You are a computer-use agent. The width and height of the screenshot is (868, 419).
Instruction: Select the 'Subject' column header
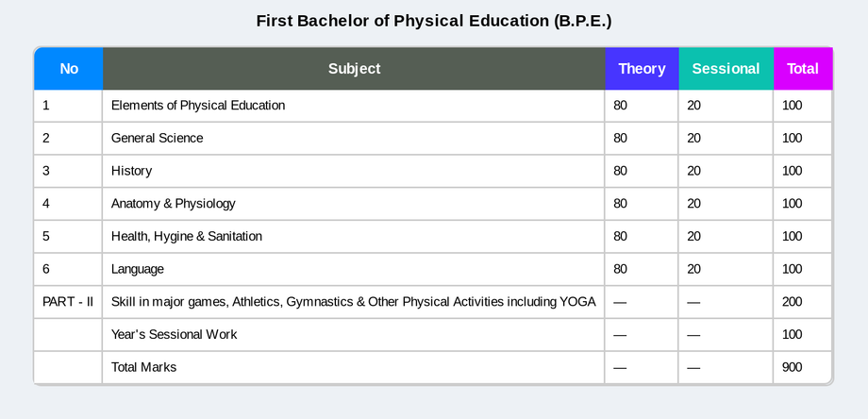354,69
